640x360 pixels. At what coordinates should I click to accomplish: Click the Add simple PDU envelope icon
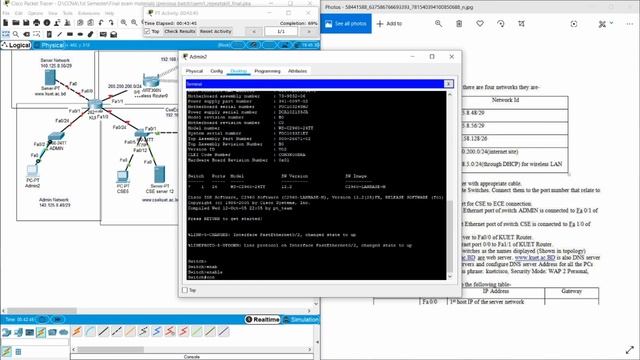click(x=103, y=34)
